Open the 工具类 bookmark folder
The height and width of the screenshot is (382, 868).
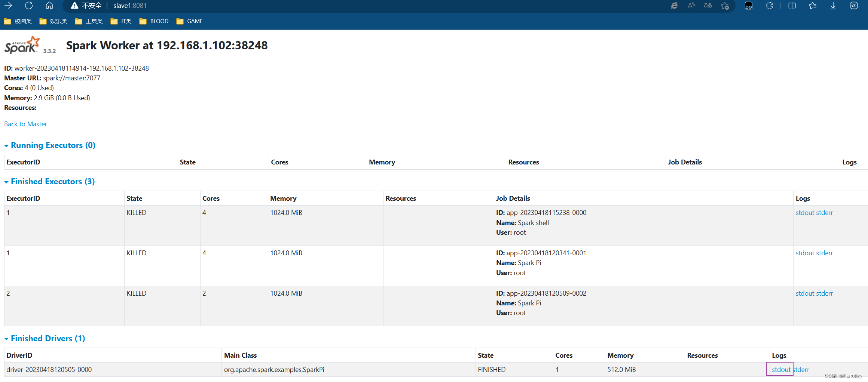pos(89,21)
